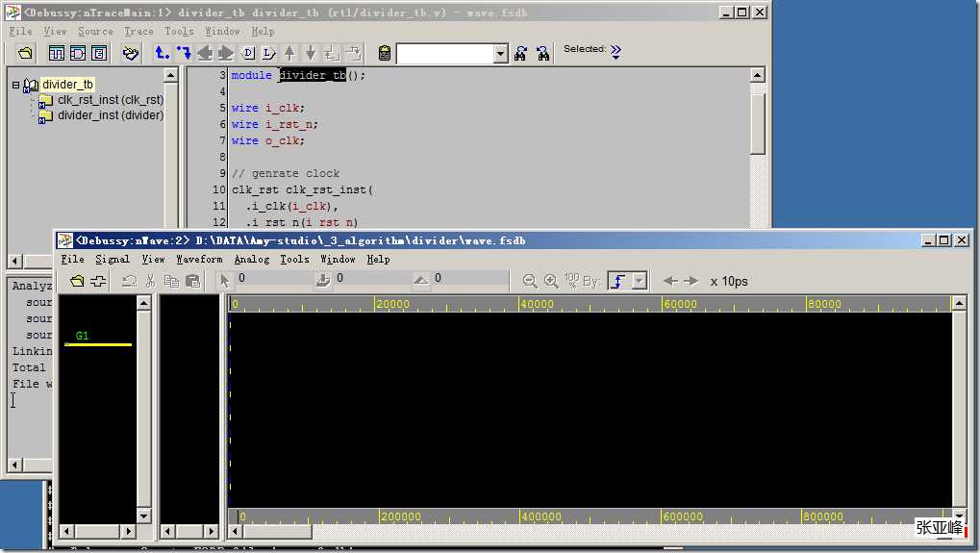Select clk_rst_inst (clk_rst) in the hierarchy tree
Viewport: 980px width, 553px height.
coord(111,100)
